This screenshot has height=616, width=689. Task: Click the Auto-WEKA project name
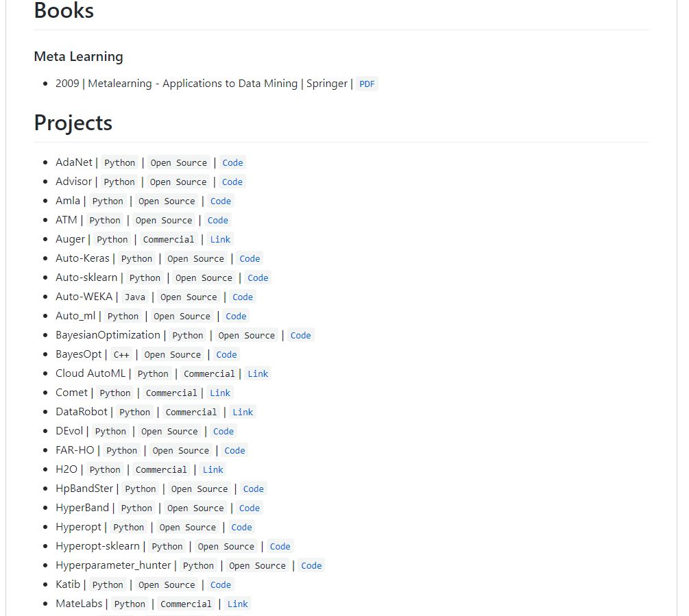click(84, 297)
